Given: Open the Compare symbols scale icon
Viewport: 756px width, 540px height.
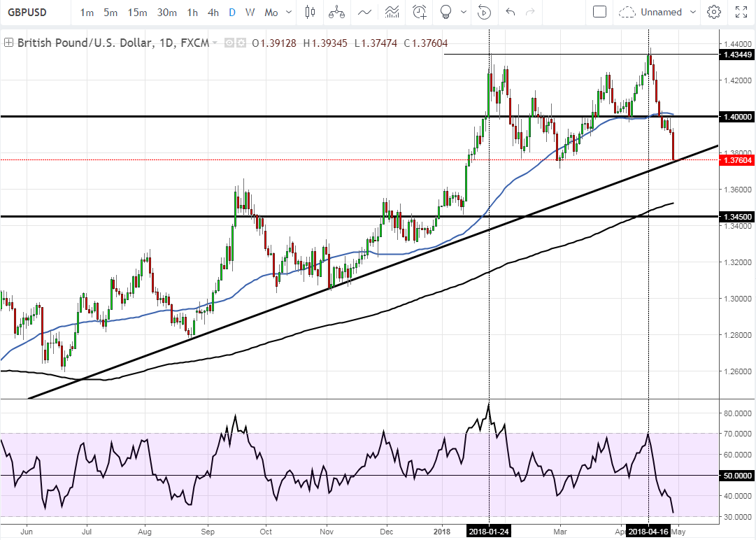Looking at the screenshot, I should click(336, 12).
